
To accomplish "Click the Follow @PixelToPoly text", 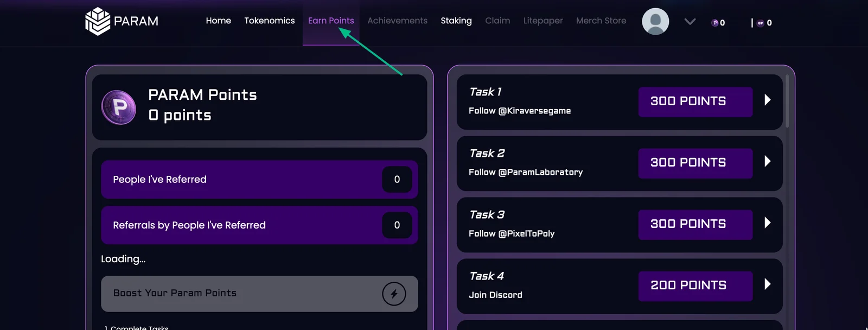I will pos(512,233).
